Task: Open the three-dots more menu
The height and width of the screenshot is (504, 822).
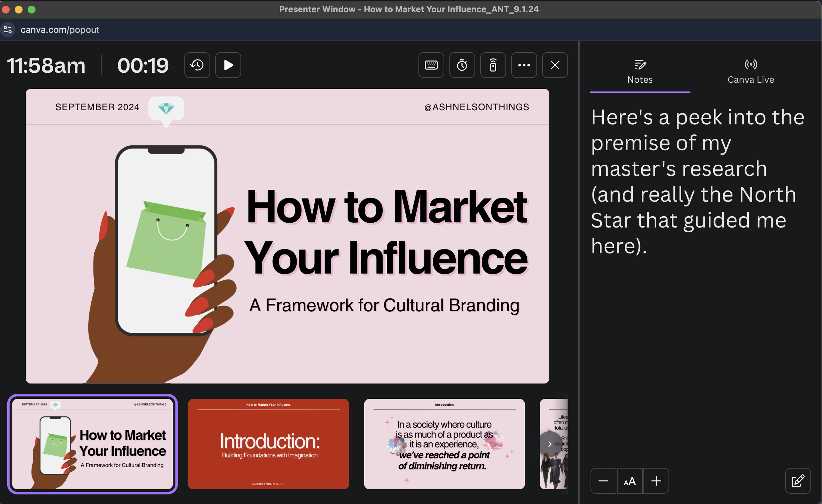Action: point(524,65)
